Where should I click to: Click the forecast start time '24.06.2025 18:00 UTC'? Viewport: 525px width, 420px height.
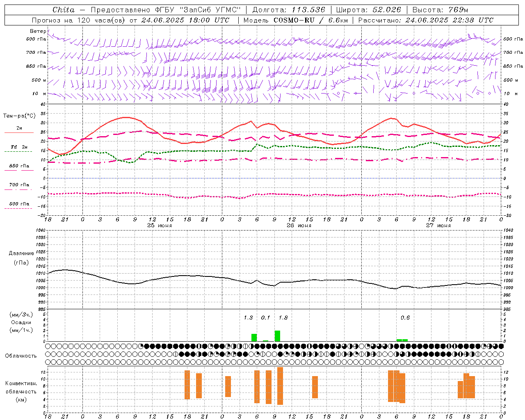click(185, 20)
